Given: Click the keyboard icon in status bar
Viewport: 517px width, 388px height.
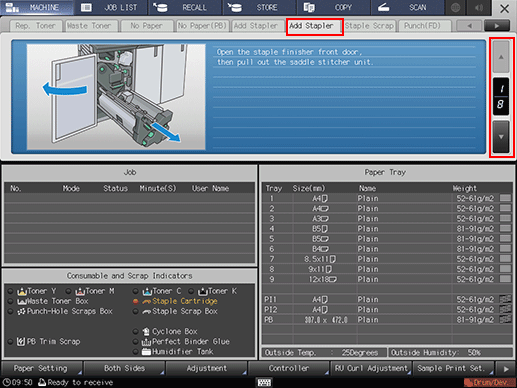Looking at the screenshot, I should pyautogui.click(x=264, y=382).
